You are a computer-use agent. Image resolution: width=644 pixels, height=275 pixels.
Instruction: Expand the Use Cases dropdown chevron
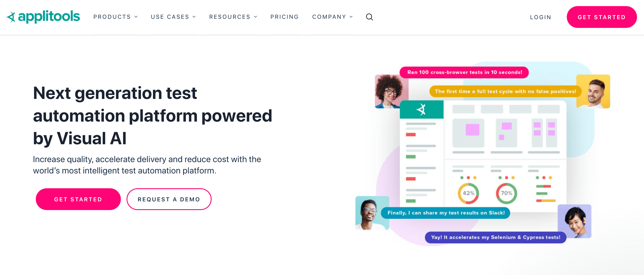(x=194, y=17)
